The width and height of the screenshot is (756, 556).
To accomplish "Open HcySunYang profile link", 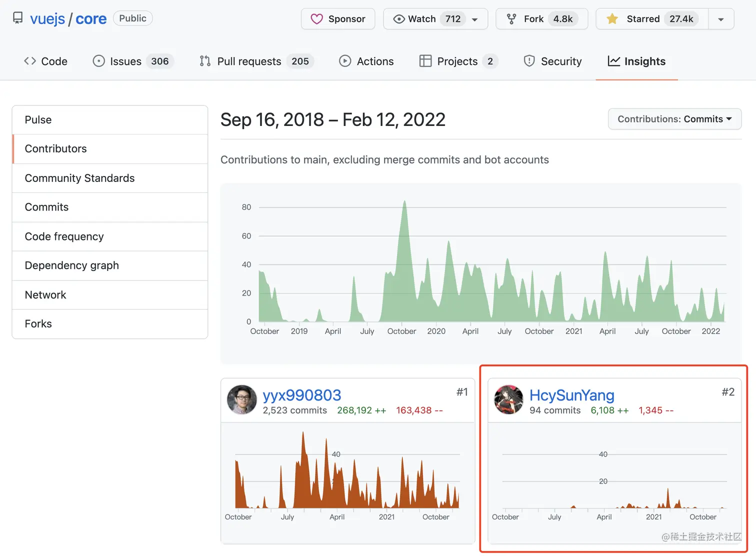I will tap(572, 395).
